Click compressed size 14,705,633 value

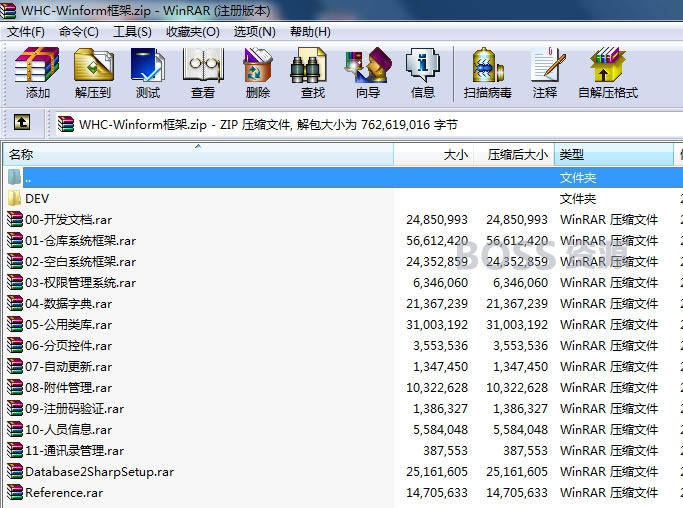point(517,492)
